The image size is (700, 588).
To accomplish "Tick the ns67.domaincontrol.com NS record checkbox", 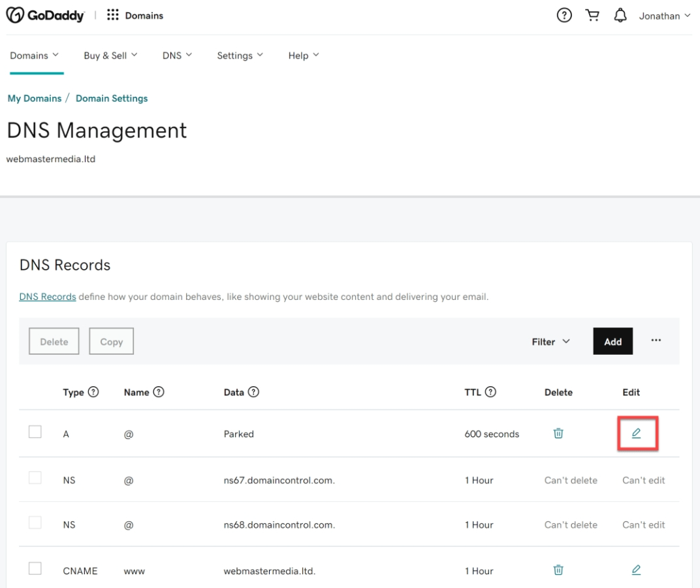I will pos(35,478).
